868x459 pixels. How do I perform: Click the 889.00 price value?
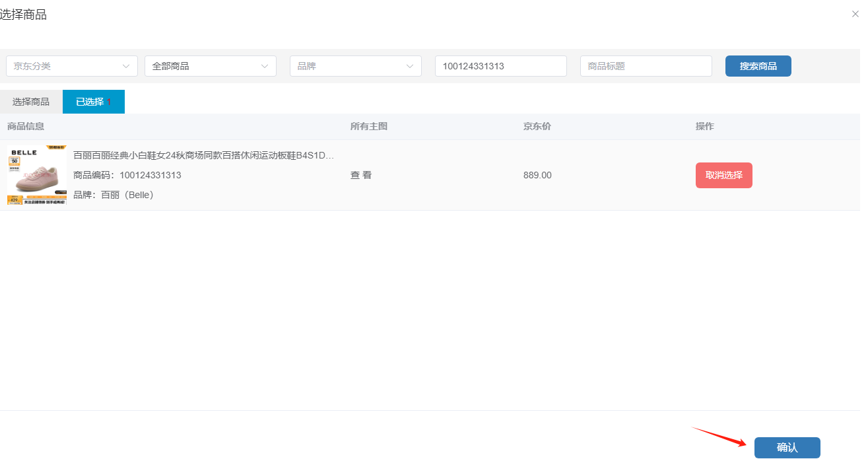[x=537, y=175]
